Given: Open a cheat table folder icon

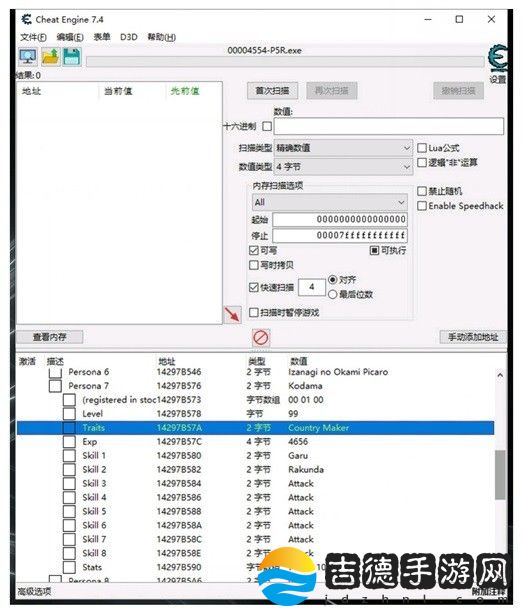Looking at the screenshot, I should [50, 57].
